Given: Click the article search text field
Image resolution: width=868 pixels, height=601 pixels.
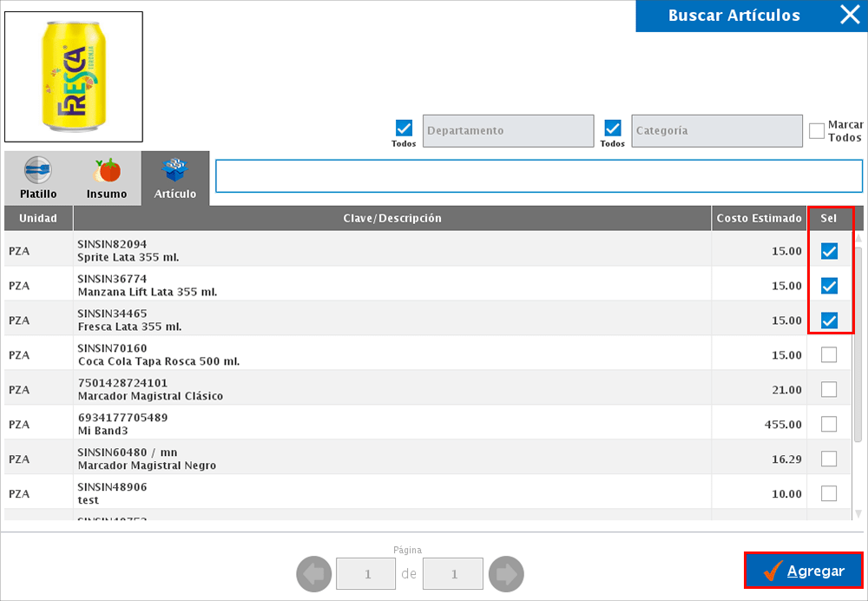Looking at the screenshot, I should (538, 175).
